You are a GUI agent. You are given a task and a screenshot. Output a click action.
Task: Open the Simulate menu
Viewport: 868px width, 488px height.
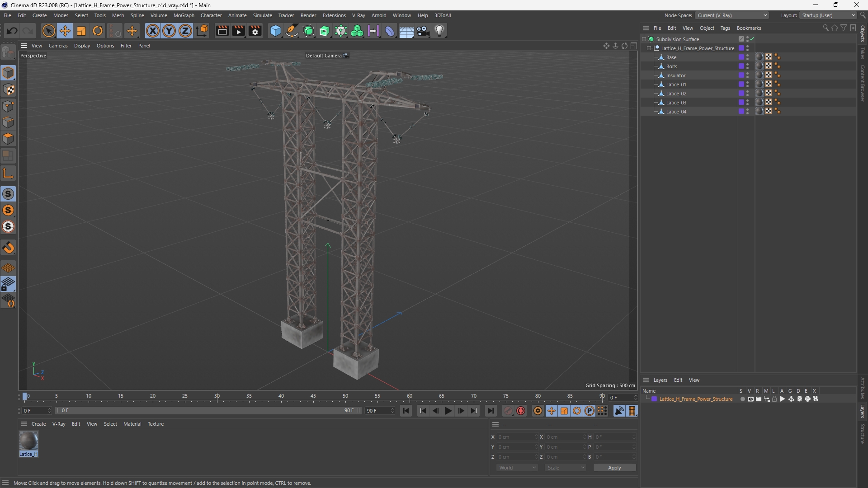pyautogui.click(x=263, y=15)
